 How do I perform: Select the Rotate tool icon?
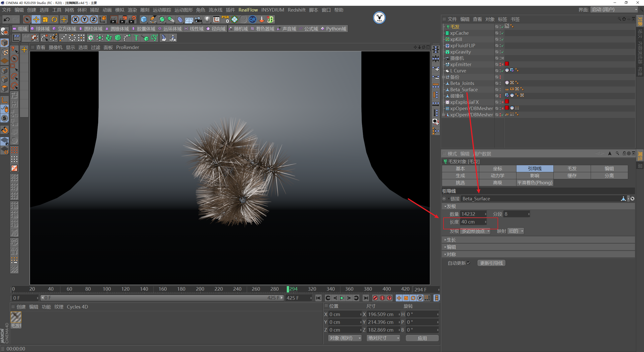[x=54, y=19]
